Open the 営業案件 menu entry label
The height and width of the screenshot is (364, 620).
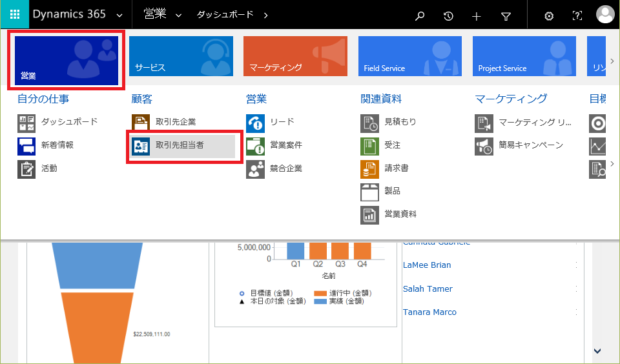click(x=286, y=145)
